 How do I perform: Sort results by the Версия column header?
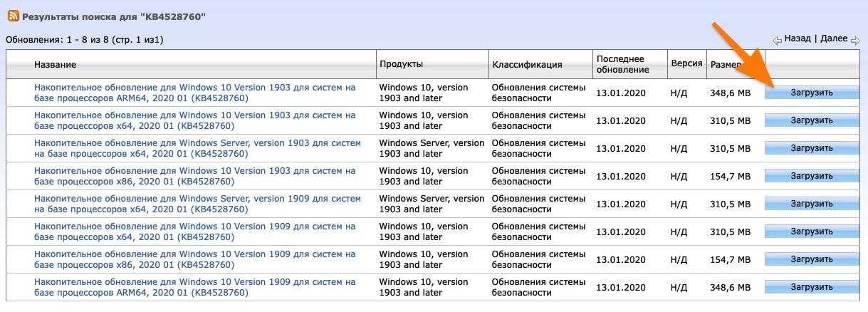(686, 64)
